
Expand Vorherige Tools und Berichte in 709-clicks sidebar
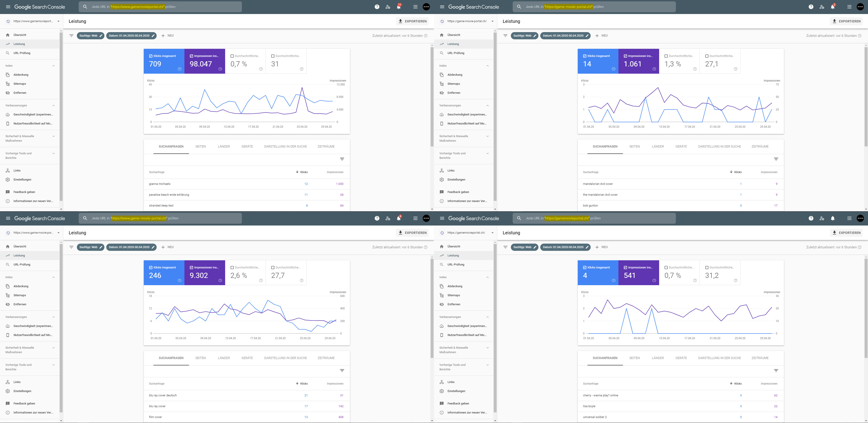click(54, 154)
